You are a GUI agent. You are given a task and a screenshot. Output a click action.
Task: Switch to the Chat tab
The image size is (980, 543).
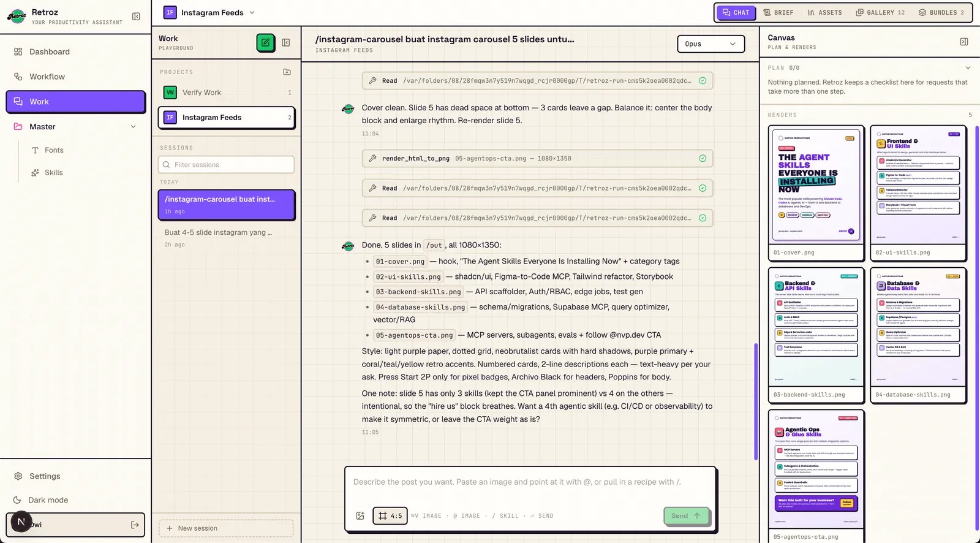pyautogui.click(x=736, y=12)
